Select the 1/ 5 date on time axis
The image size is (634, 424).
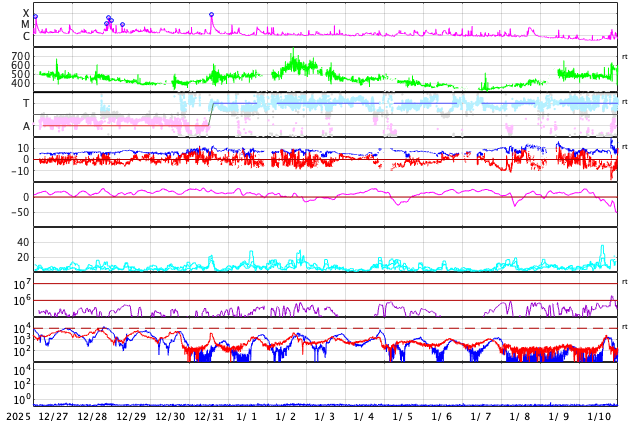[x=403, y=416]
